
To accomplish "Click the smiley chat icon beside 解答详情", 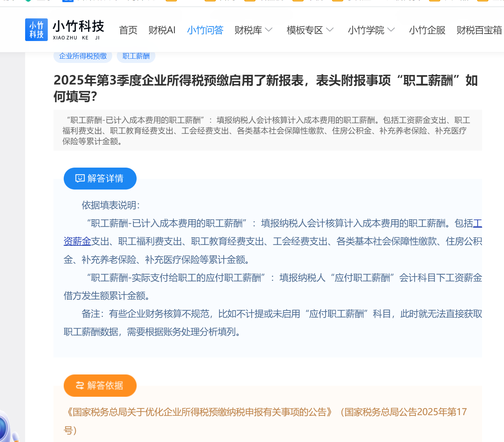I will pyautogui.click(x=80, y=178).
